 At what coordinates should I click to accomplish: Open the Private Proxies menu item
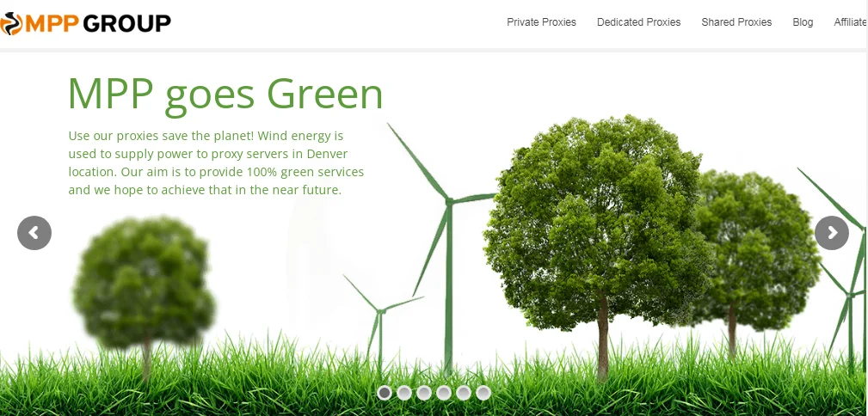pos(541,22)
